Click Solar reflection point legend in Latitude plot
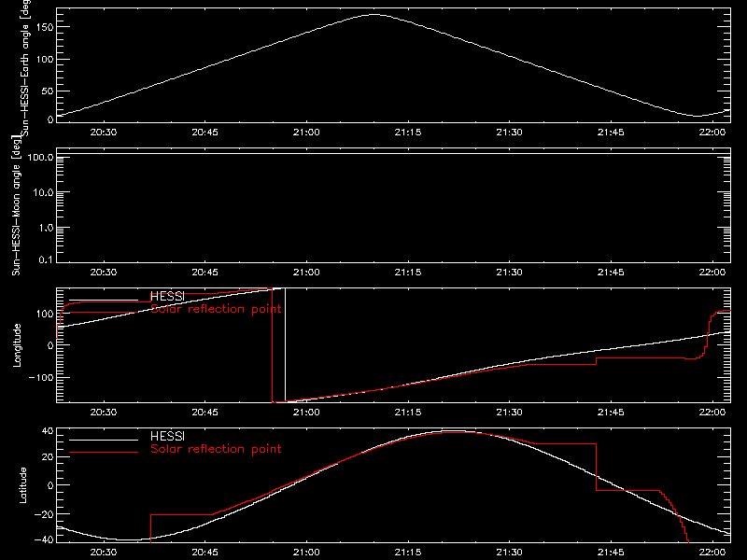 click(x=216, y=449)
